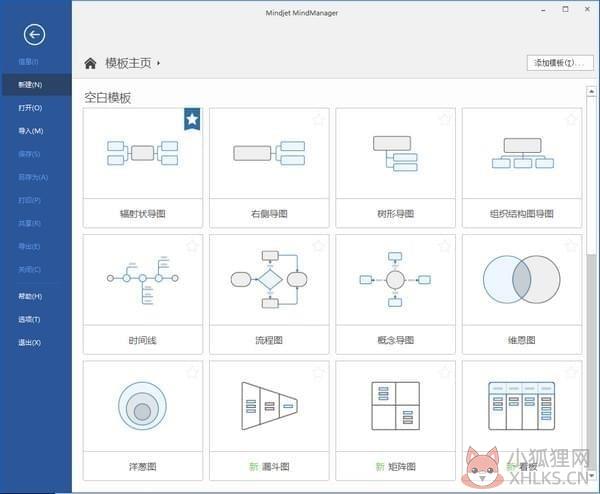
Task: Select the 洋葱图 onion diagram template
Action: [143, 421]
